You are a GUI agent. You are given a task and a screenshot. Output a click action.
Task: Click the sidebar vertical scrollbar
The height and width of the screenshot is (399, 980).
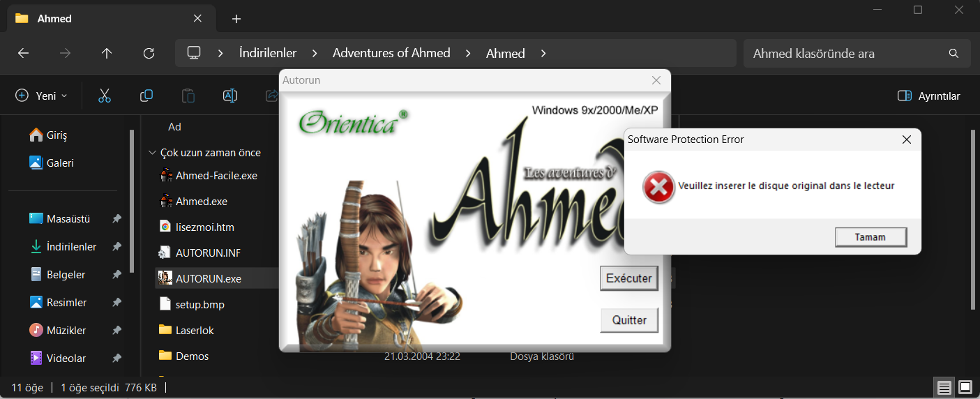coord(132,201)
